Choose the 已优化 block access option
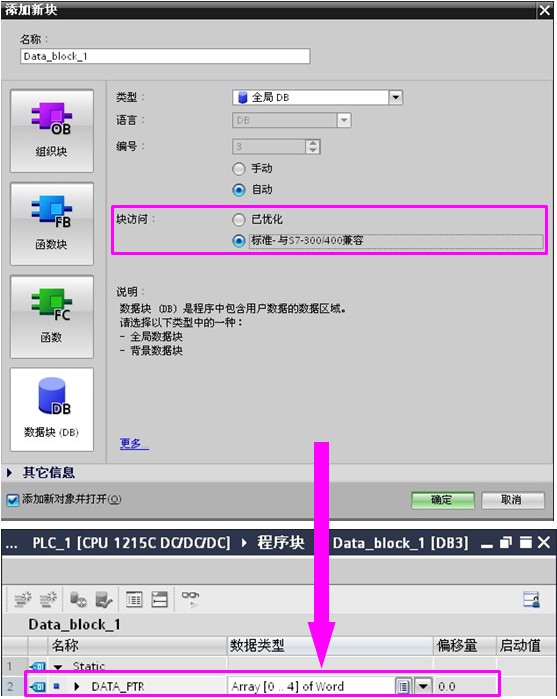This screenshot has width=557, height=699. (239, 219)
